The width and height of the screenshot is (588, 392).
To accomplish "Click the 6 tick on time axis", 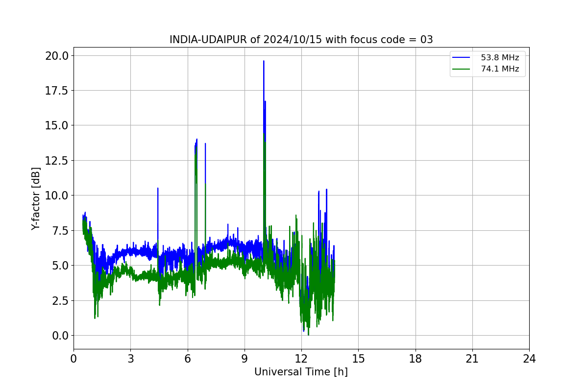I will point(187,359).
